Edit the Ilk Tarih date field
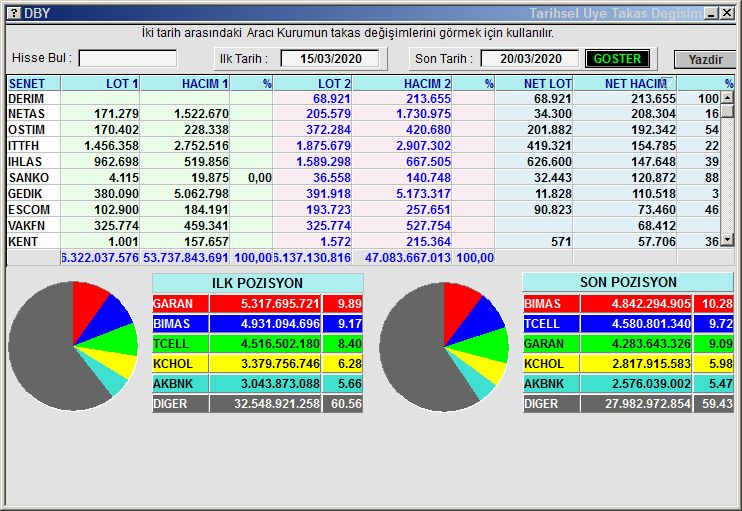 tap(330, 59)
